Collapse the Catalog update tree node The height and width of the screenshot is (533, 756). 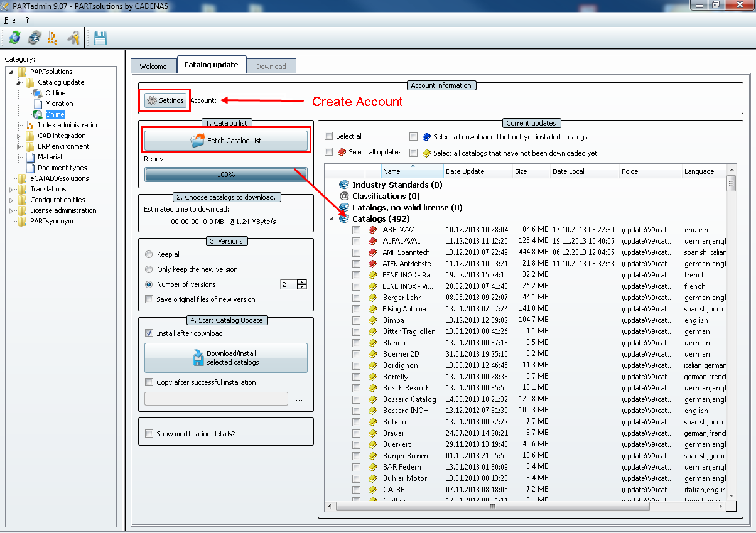[19, 82]
